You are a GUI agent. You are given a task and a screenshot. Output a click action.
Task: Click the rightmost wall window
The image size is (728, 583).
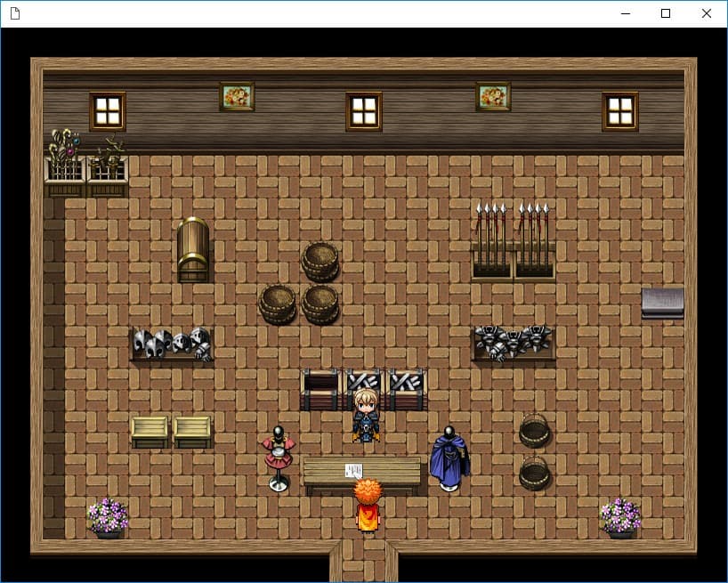click(x=620, y=112)
